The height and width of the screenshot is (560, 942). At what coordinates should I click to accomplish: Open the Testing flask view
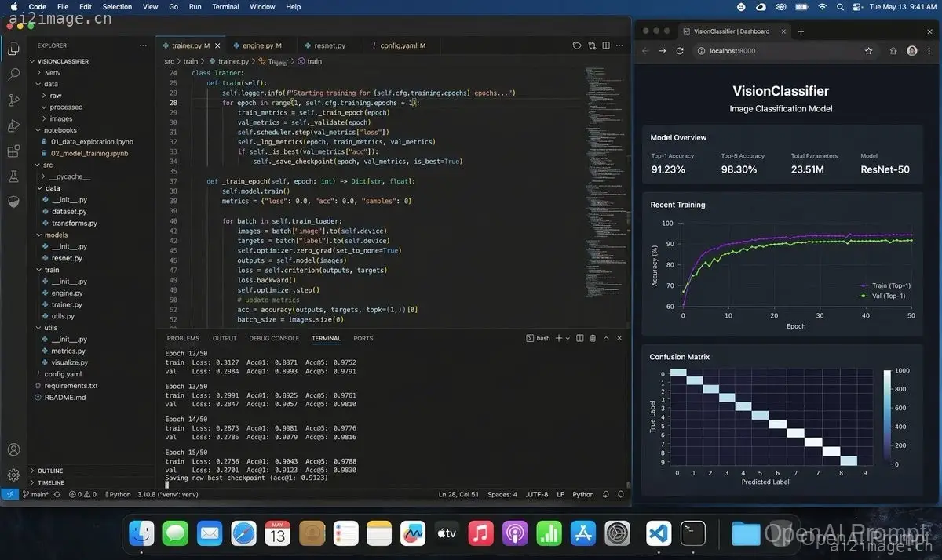pos(13,176)
